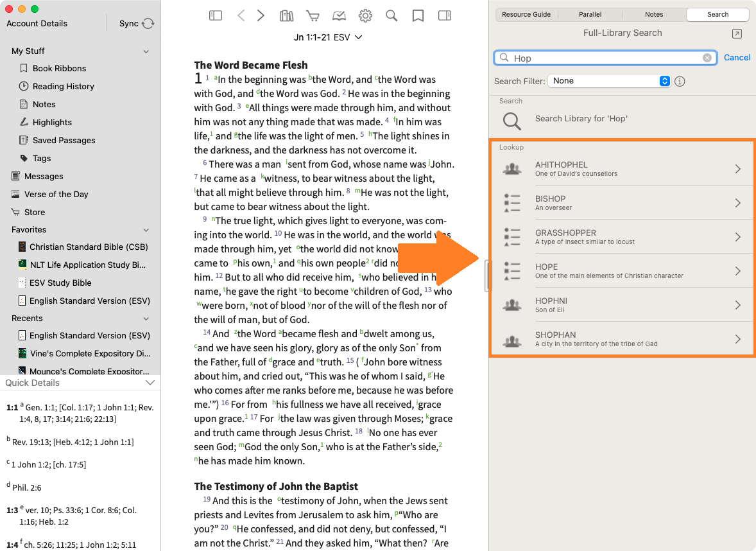The image size is (756, 551).
Task: Toggle the right sidebar panel icon
Action: tap(445, 15)
